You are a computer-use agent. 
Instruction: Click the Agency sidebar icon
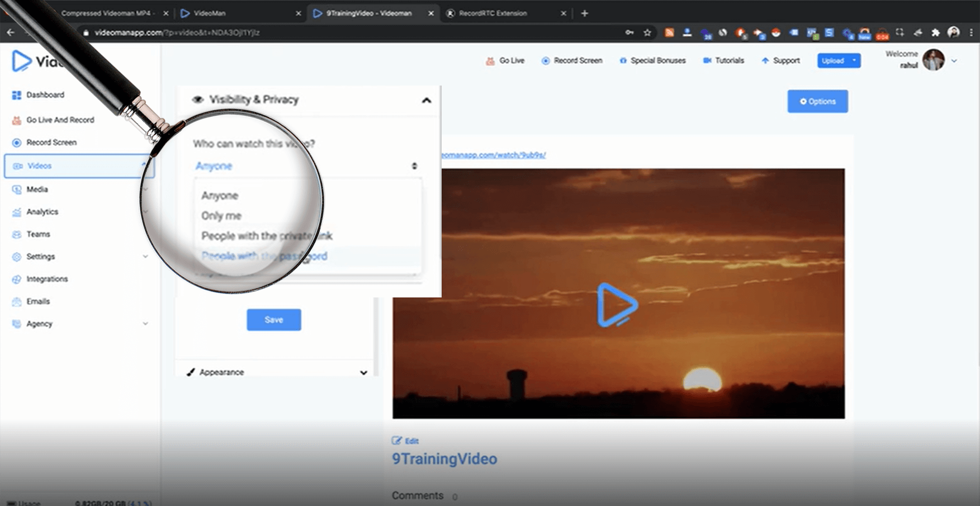pos(17,324)
